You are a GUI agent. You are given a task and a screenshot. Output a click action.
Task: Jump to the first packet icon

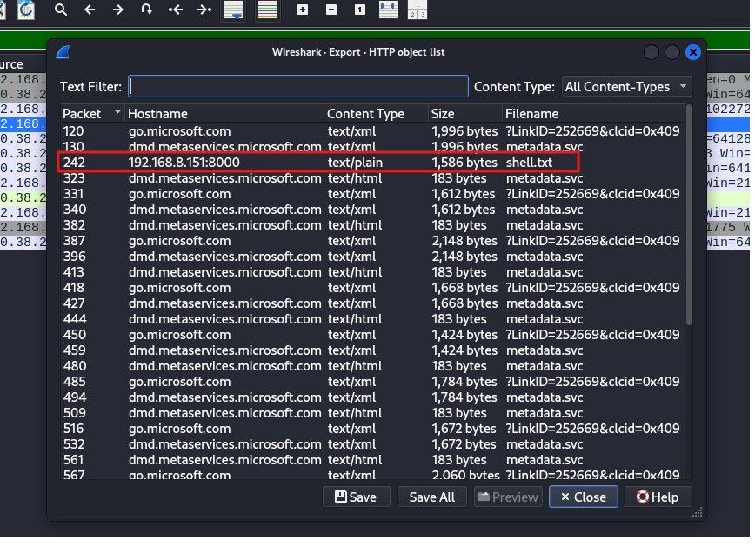pos(176,10)
